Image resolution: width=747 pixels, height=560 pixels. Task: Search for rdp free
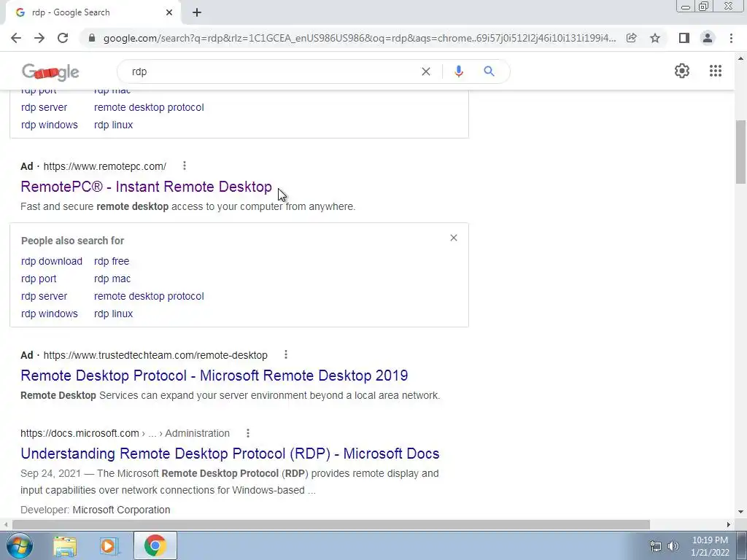(x=112, y=261)
